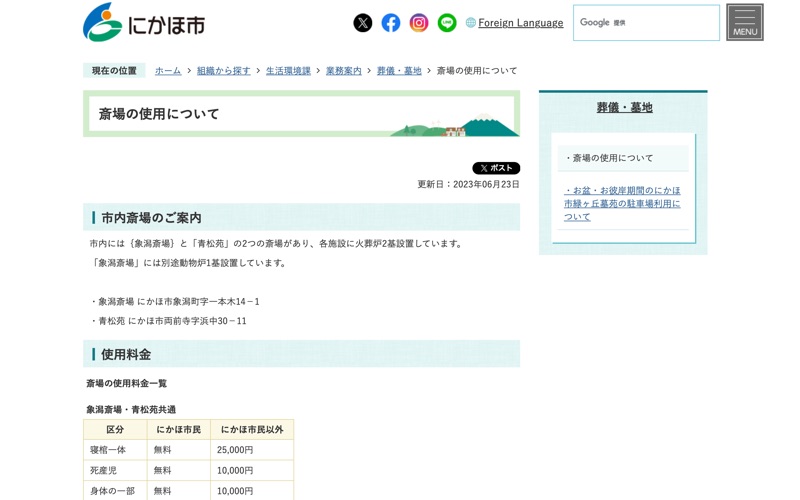Click the globe icon beside Foreign Language
Screen dimensions: 800x500
click(x=470, y=23)
